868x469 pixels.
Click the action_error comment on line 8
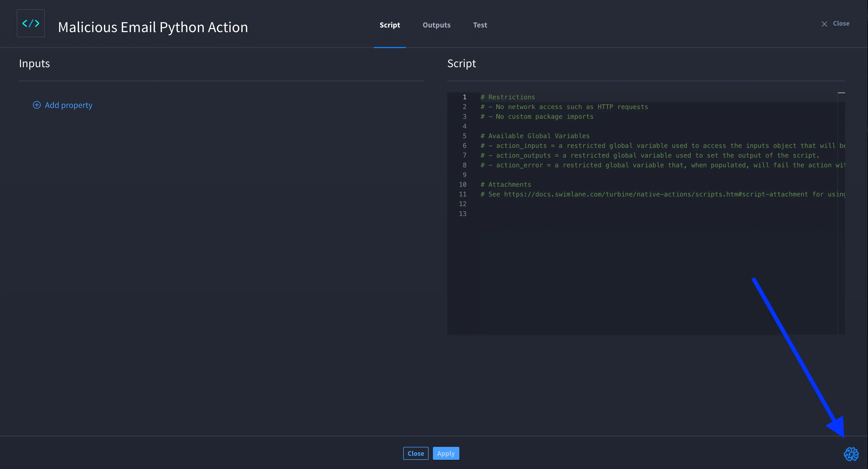[662, 165]
